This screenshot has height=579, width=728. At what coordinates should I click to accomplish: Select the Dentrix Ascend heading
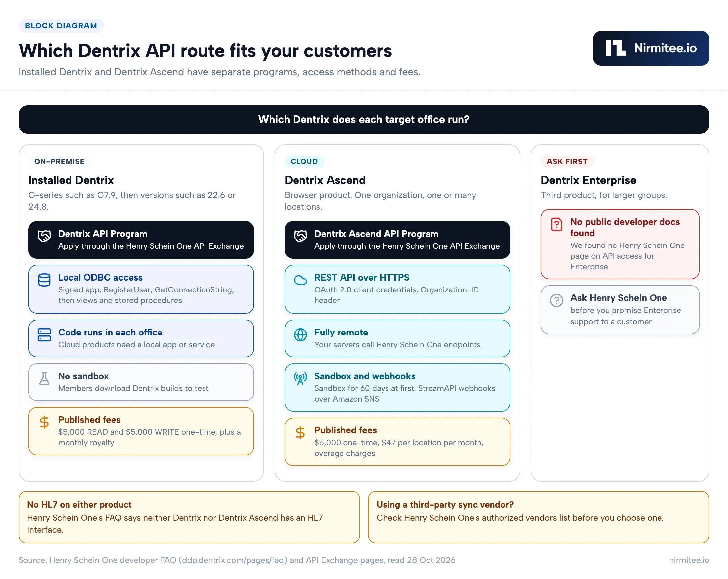tap(325, 180)
